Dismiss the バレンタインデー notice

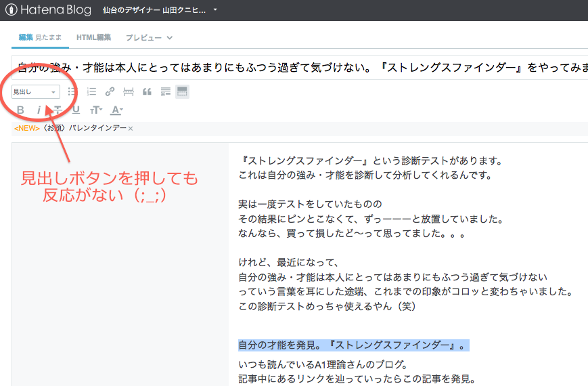coord(131,129)
